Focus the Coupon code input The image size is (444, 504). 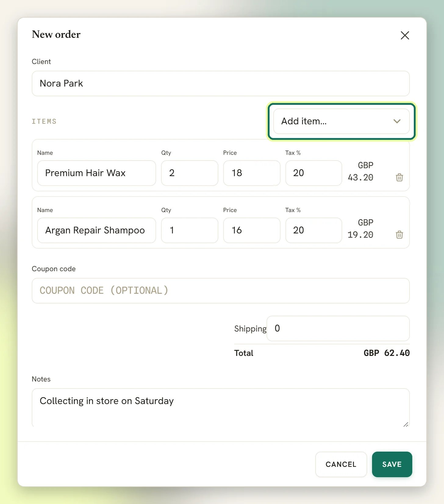pos(220,291)
